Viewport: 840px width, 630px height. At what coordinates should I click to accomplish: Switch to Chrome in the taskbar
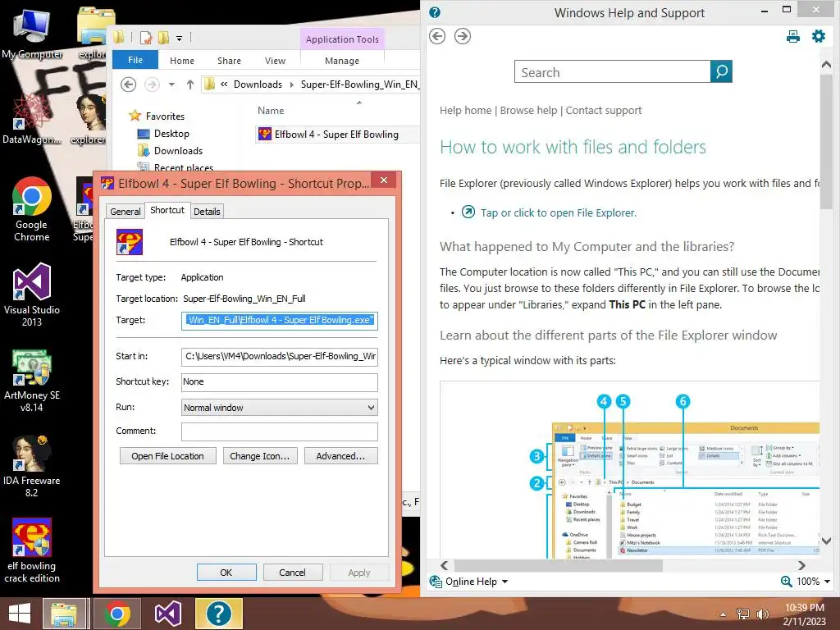tap(116, 614)
